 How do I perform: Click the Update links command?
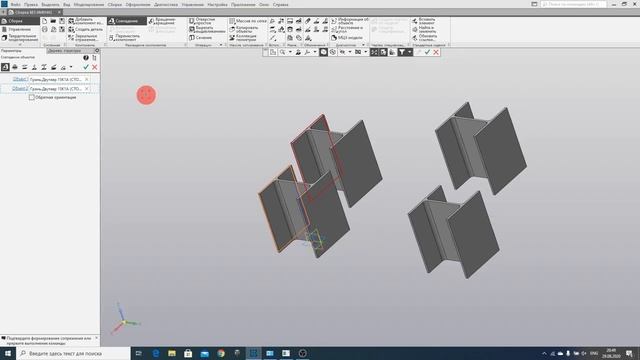[424, 38]
